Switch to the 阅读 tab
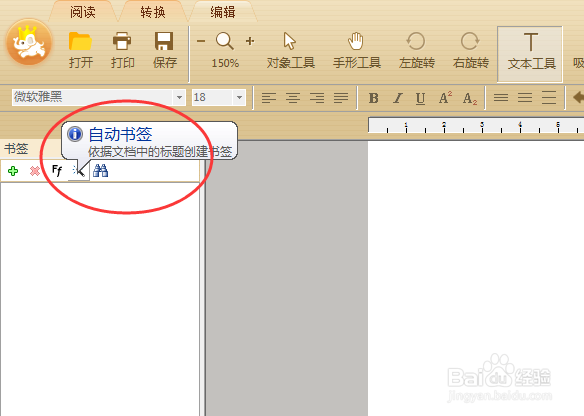Viewport: 584px width, 416px height. [x=83, y=12]
